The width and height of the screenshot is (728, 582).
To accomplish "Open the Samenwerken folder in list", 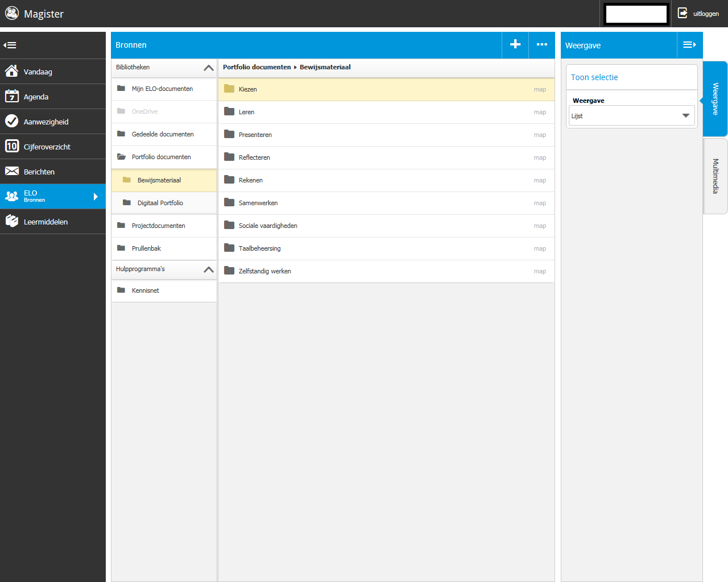I will click(258, 203).
